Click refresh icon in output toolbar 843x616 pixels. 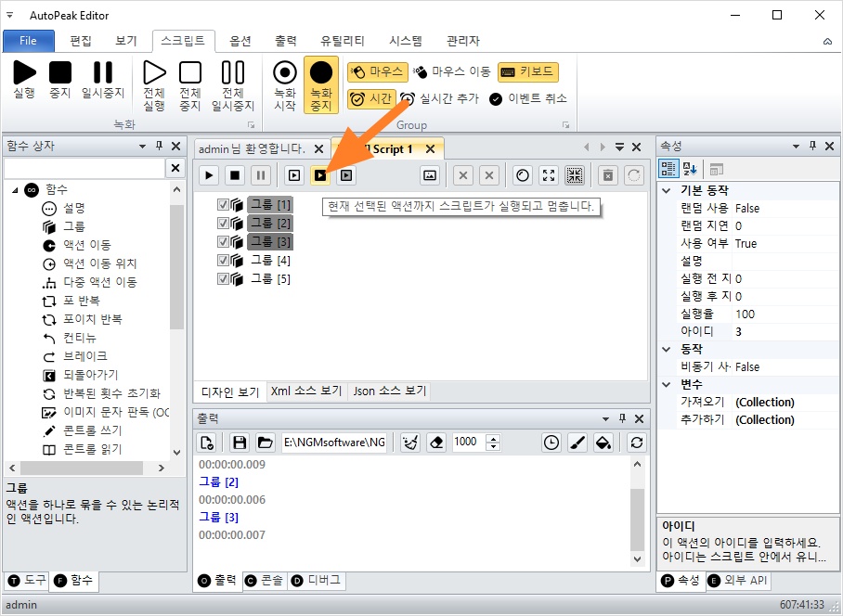637,443
